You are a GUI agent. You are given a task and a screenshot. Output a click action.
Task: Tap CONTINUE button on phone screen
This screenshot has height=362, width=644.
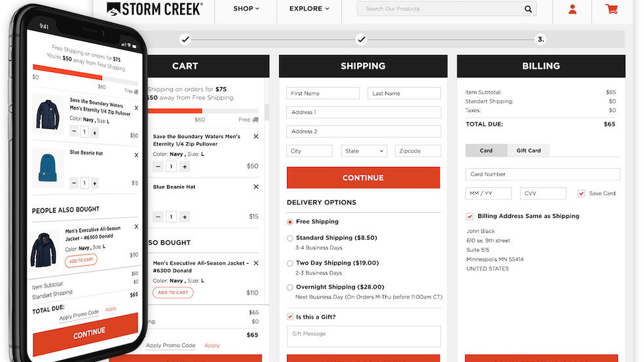(85, 334)
